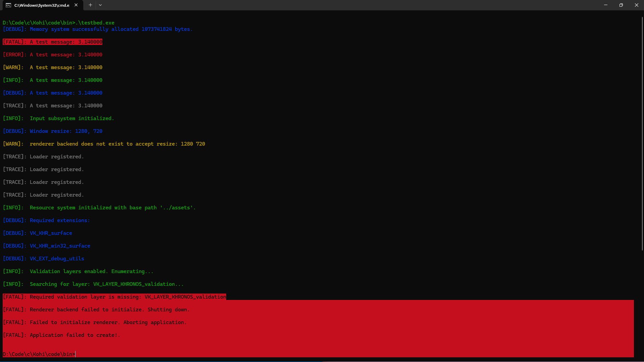The height and width of the screenshot is (362, 644).
Task: Click 'renderer backend does not exist' warning
Action: pyautogui.click(x=104, y=144)
